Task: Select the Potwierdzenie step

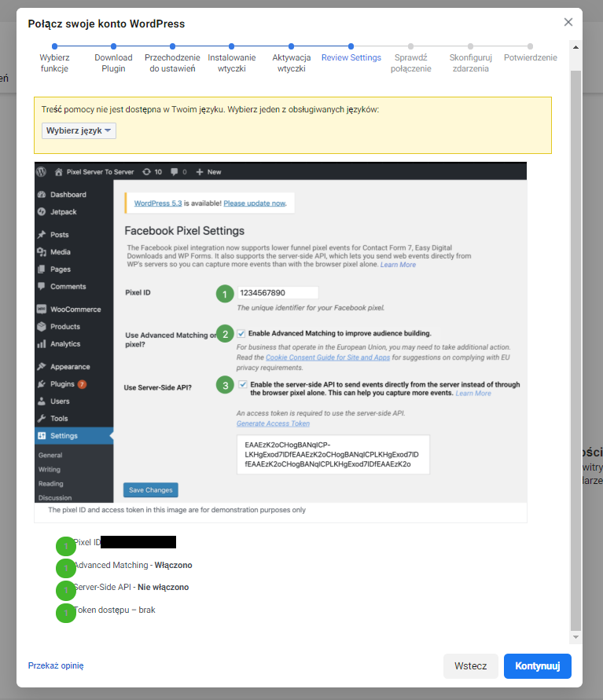Action: [530, 53]
